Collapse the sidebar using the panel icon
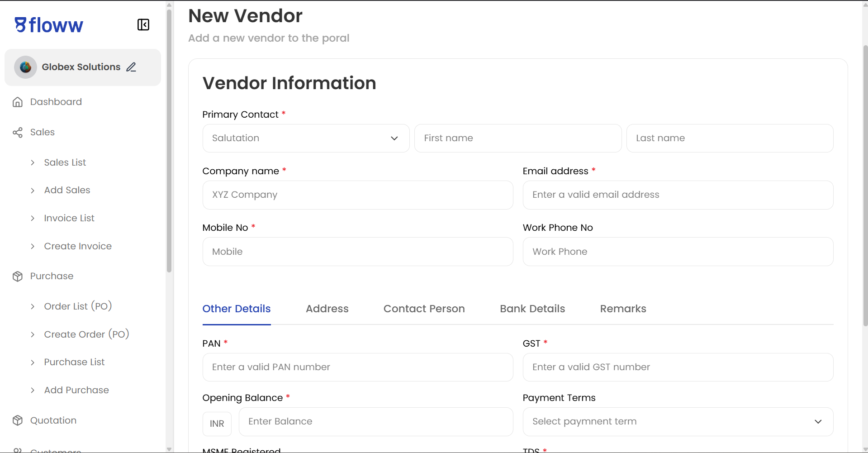 [143, 25]
